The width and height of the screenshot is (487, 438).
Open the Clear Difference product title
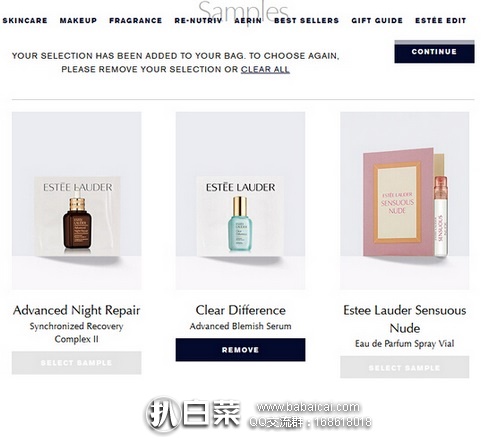coord(240,310)
